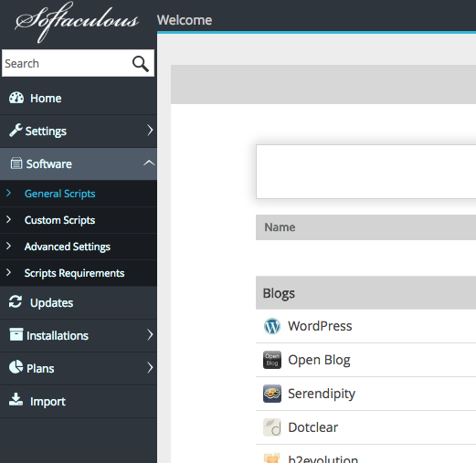Click the Serendipity script icon
This screenshot has height=463, width=476.
click(x=272, y=394)
